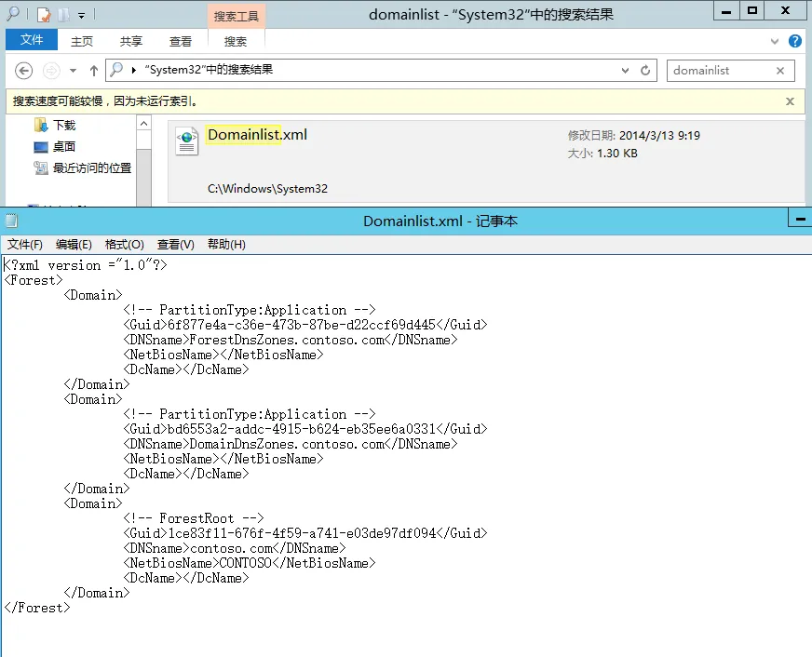Expand the quick access toolbar customize dropdown

tap(82, 15)
